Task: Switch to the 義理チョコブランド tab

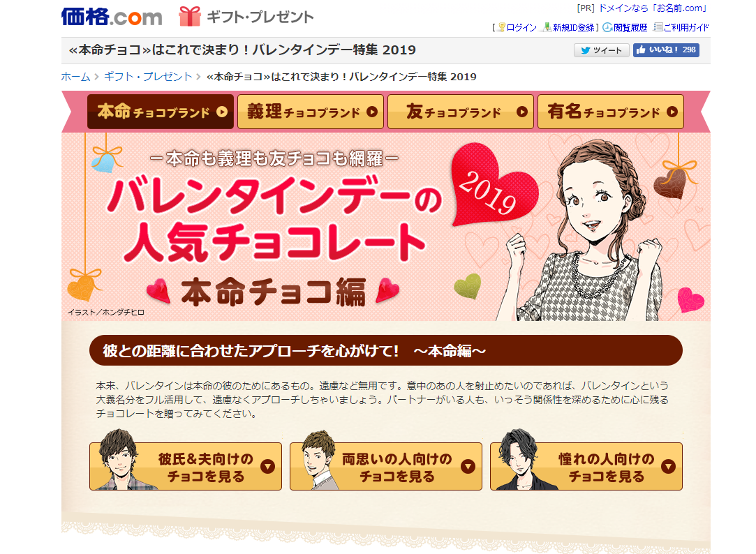Action: click(x=311, y=112)
